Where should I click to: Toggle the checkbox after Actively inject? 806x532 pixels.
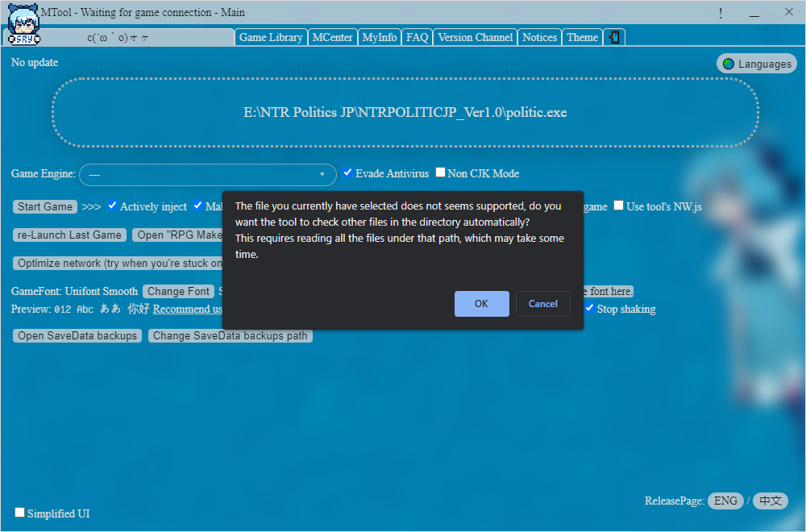197,205
